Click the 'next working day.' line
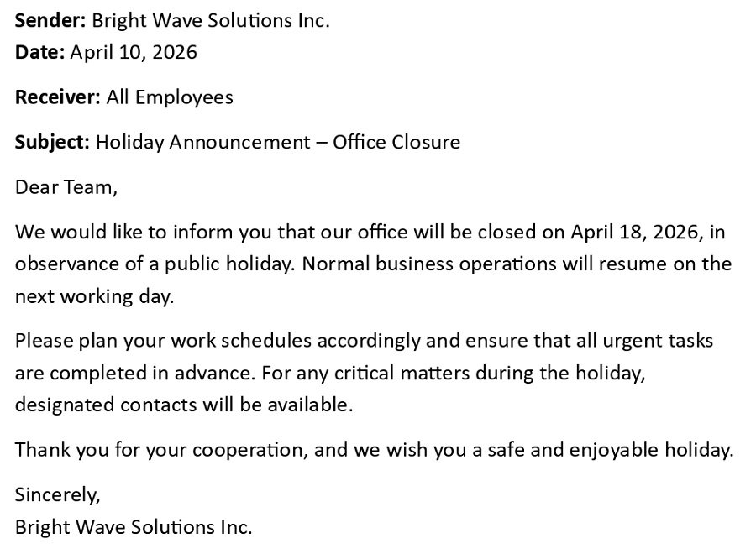The width and height of the screenshot is (756, 554). coord(94,296)
